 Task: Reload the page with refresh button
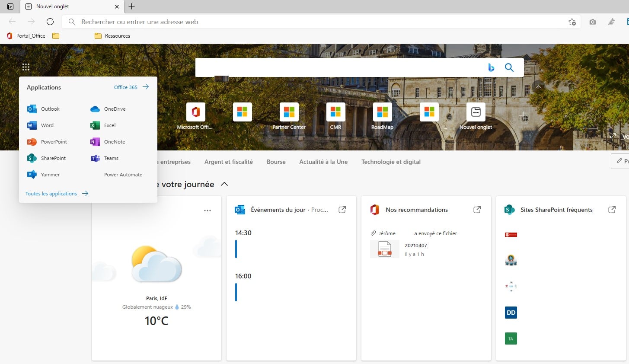(x=50, y=22)
